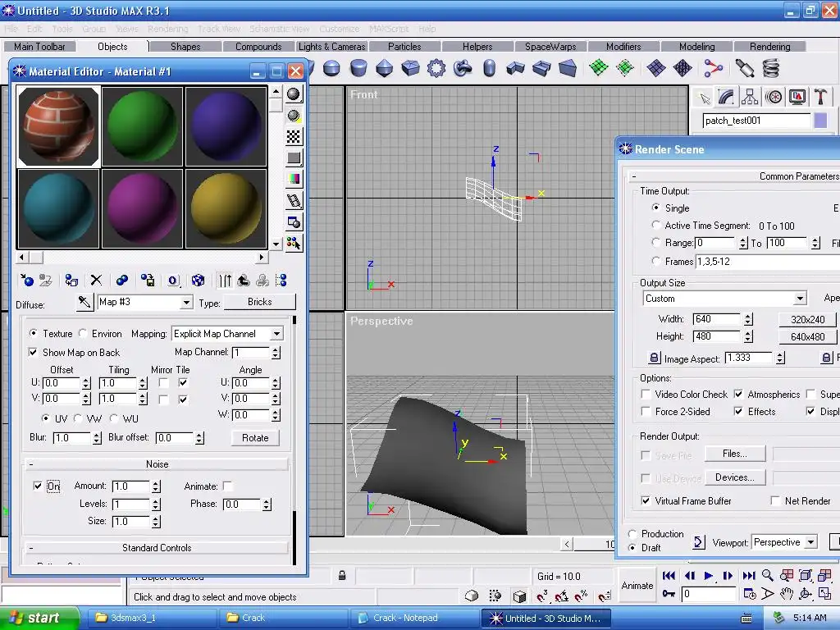Toggle Show Map in Viewport cube icon
840x630 pixels.
click(199, 281)
